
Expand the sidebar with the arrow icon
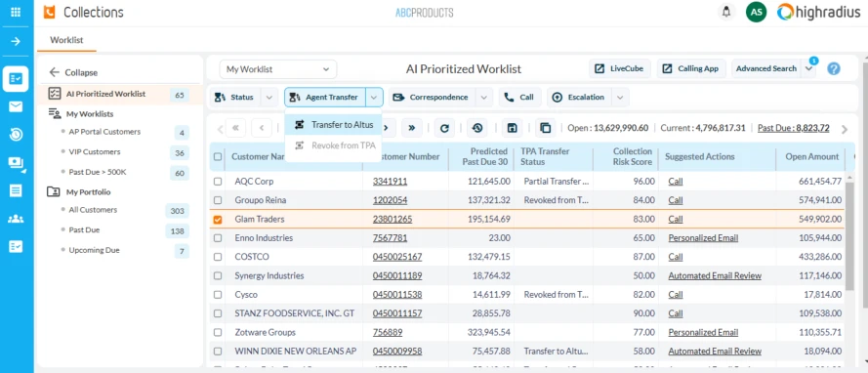tap(16, 42)
